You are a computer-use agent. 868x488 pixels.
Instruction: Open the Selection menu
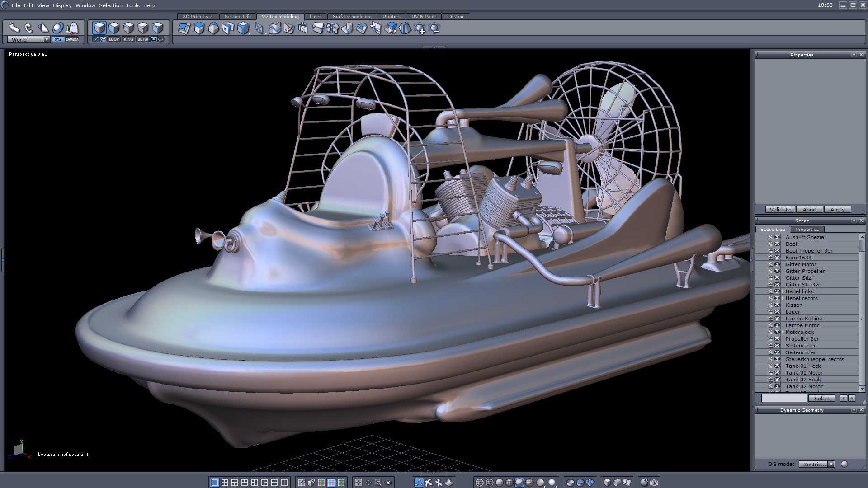pos(110,5)
